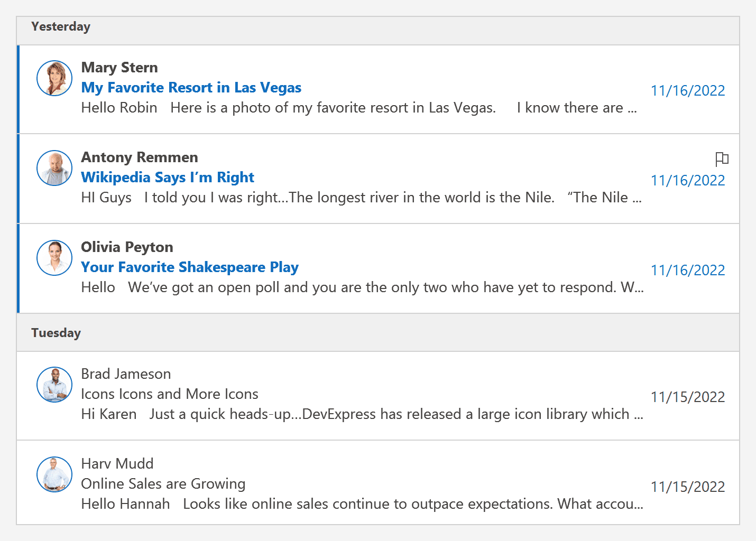Collapse the Tuesday group header

[x=56, y=333]
